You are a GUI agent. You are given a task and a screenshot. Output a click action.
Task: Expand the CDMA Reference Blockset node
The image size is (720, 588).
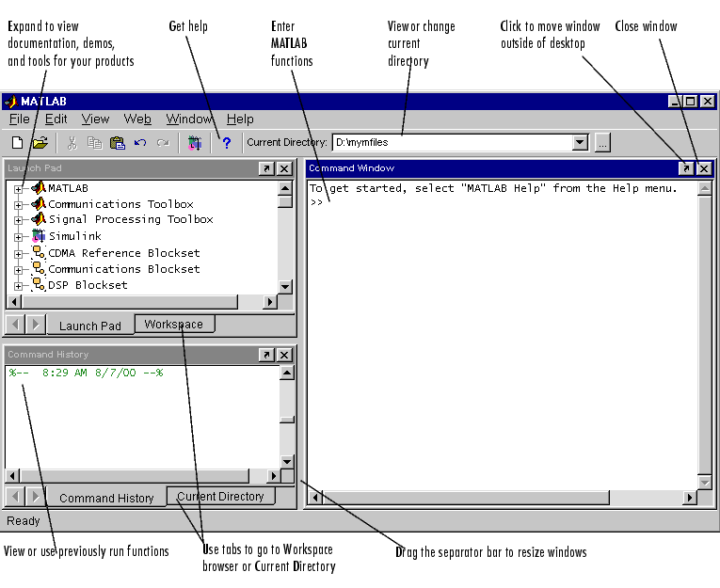pyautogui.click(x=18, y=254)
